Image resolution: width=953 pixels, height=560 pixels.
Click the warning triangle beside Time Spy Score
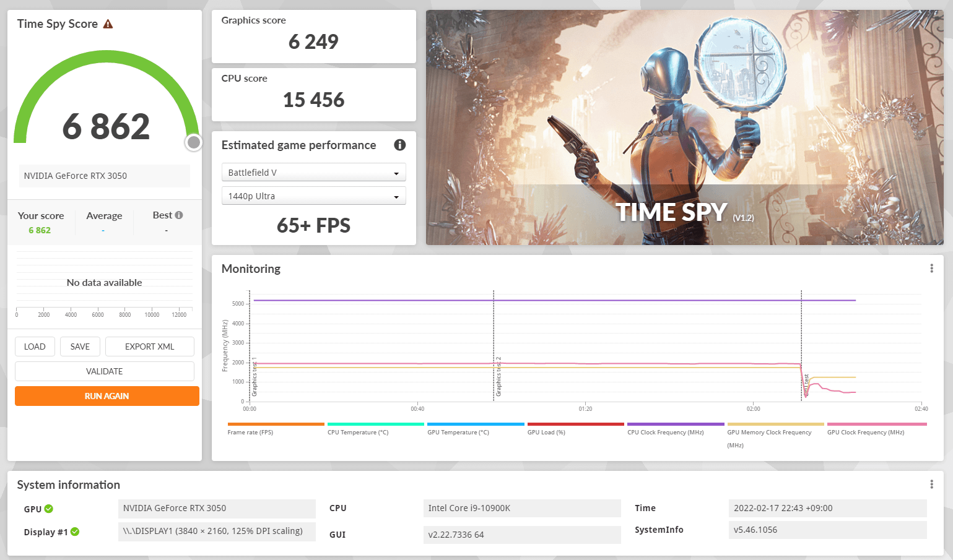click(108, 24)
